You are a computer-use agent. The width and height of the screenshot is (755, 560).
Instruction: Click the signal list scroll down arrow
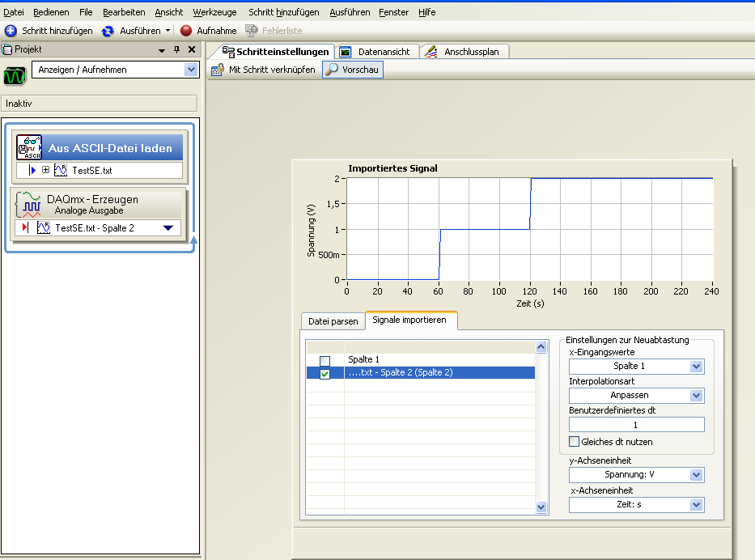(542, 507)
